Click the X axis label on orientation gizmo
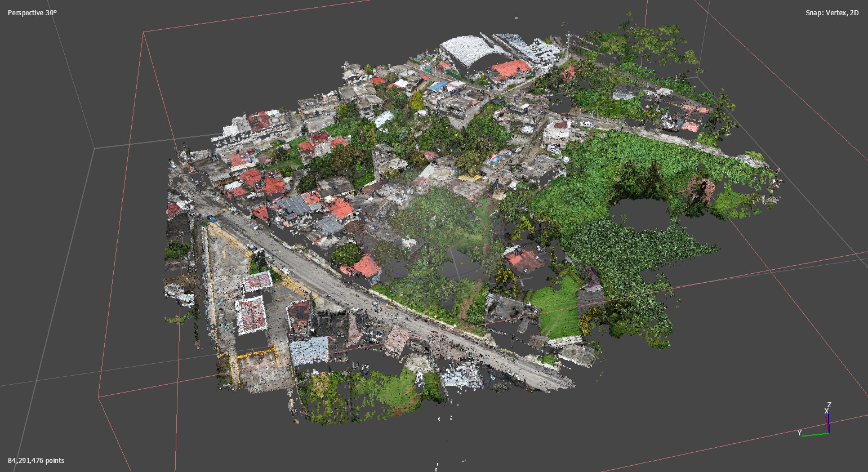Viewport: 868px width, 472px height. pyautogui.click(x=826, y=412)
